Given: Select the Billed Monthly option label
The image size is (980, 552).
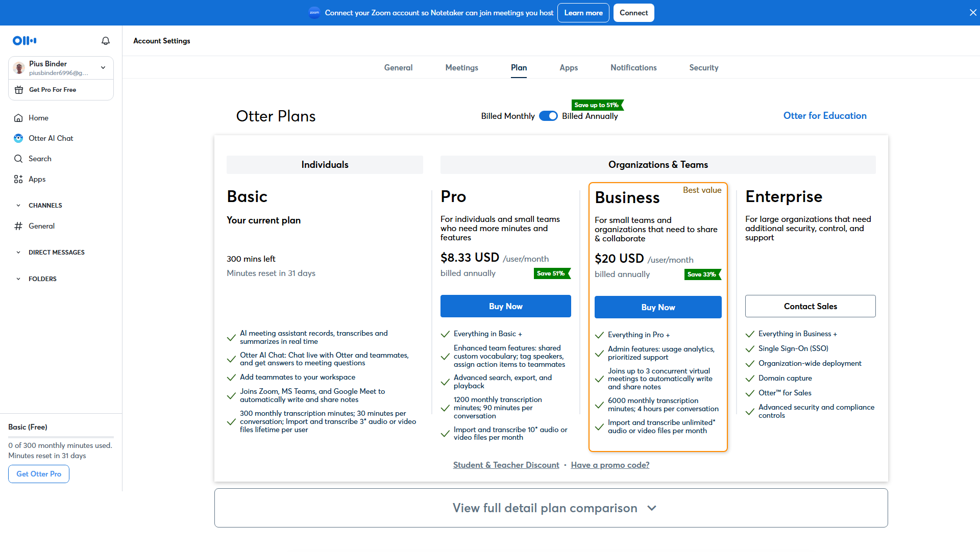Looking at the screenshot, I should 507,116.
